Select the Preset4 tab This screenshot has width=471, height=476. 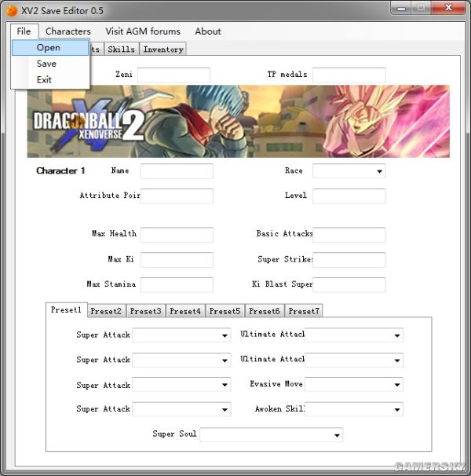185,311
